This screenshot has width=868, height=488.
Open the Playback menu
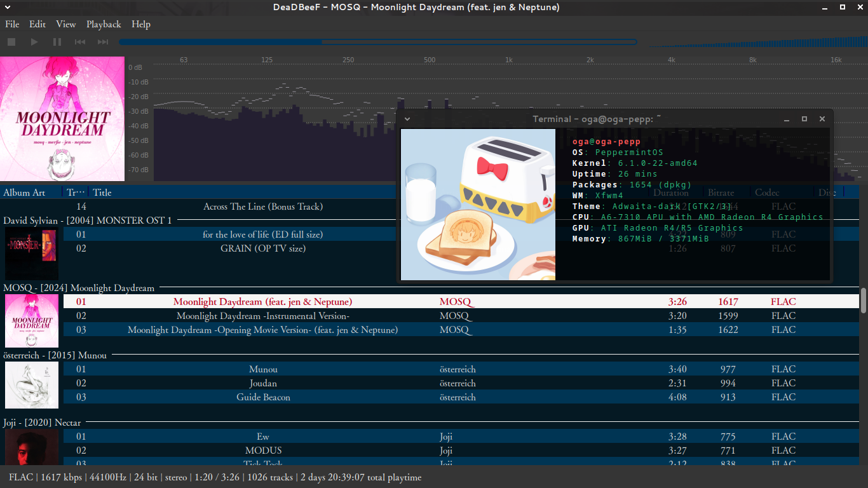[104, 24]
